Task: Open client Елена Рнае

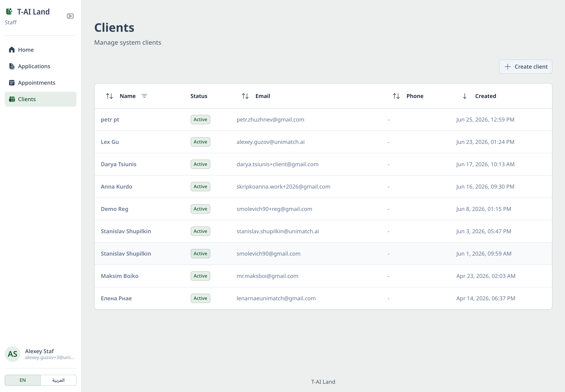Action: click(x=116, y=299)
